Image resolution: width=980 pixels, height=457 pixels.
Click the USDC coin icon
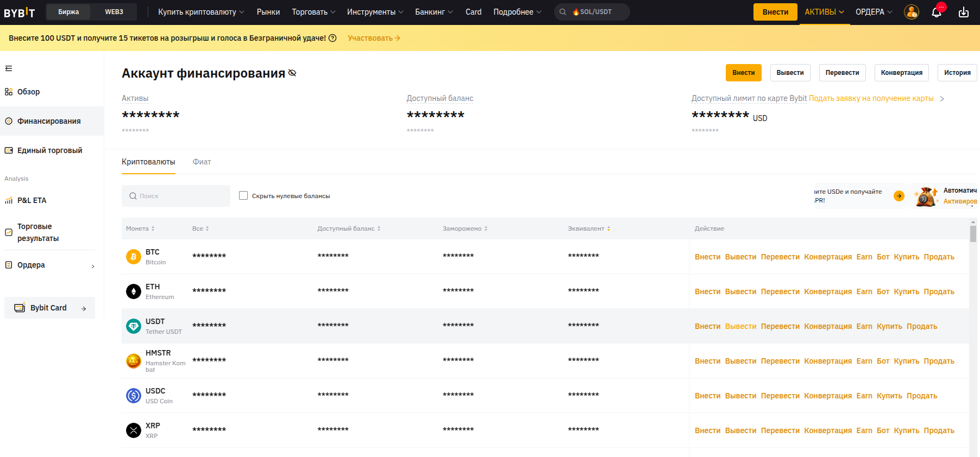[134, 396]
